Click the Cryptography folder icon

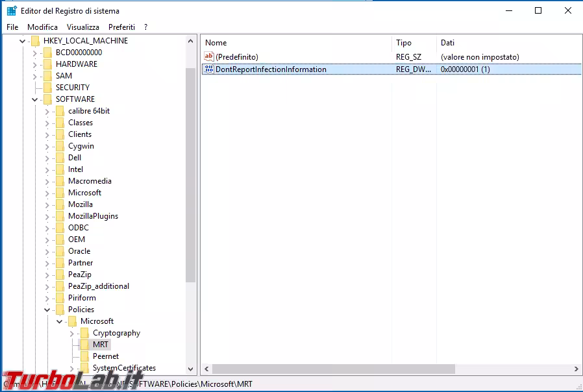coord(84,333)
